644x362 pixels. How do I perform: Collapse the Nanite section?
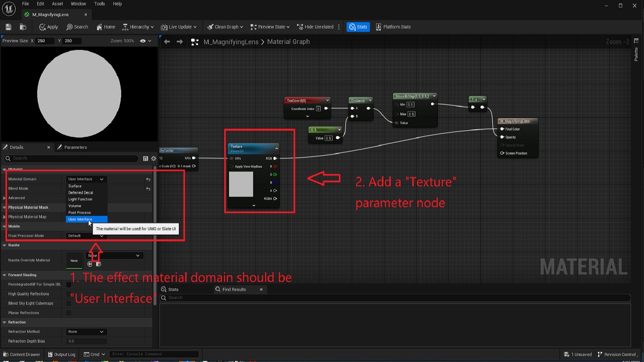tap(5, 245)
